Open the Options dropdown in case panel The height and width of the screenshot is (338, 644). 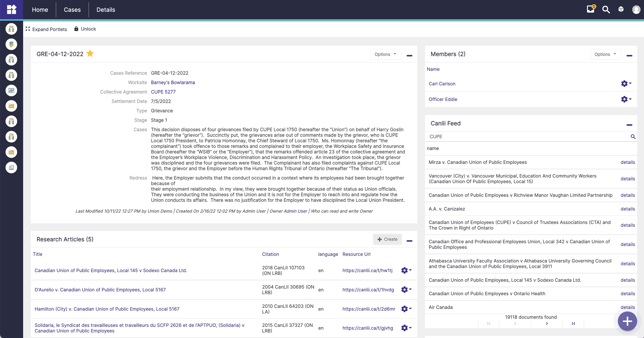tap(386, 54)
